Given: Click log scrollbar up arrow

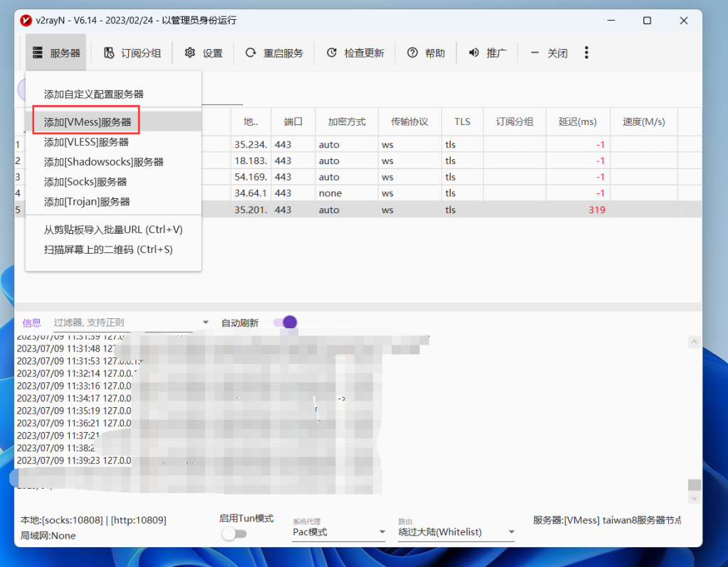Looking at the screenshot, I should coord(694,342).
